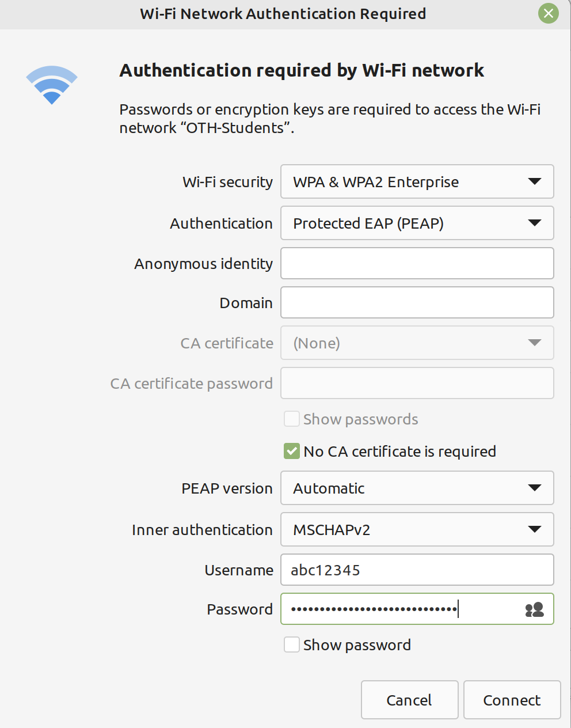This screenshot has height=728, width=571.
Task: Click the CA certificate password field
Action: [x=417, y=384]
